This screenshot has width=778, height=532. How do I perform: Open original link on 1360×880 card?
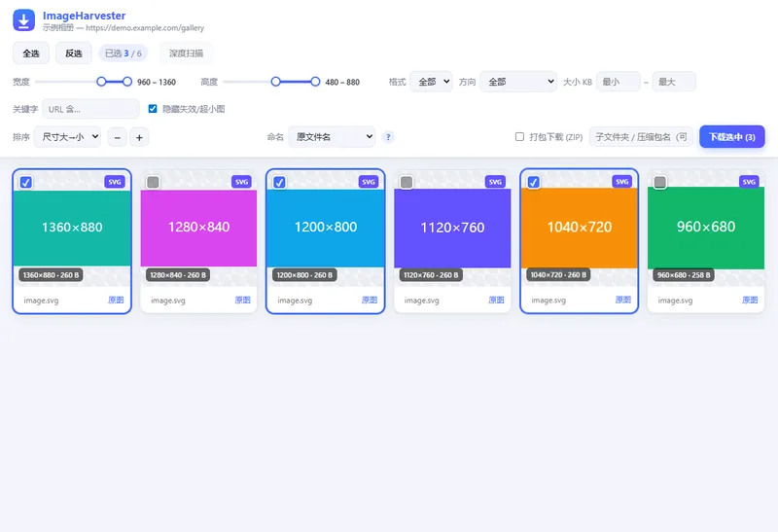pyautogui.click(x=116, y=300)
